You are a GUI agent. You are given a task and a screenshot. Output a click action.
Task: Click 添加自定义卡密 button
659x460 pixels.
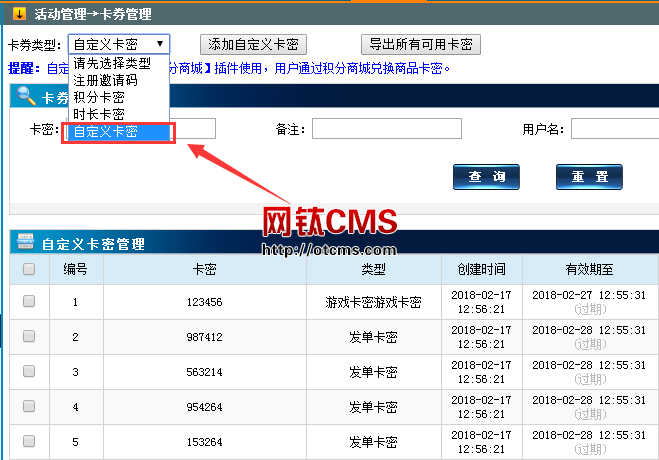[x=253, y=45]
